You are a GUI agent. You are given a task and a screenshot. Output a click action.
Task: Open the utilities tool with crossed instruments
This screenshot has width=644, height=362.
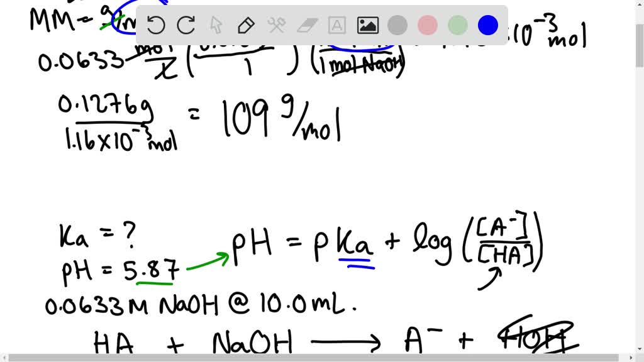[276, 25]
